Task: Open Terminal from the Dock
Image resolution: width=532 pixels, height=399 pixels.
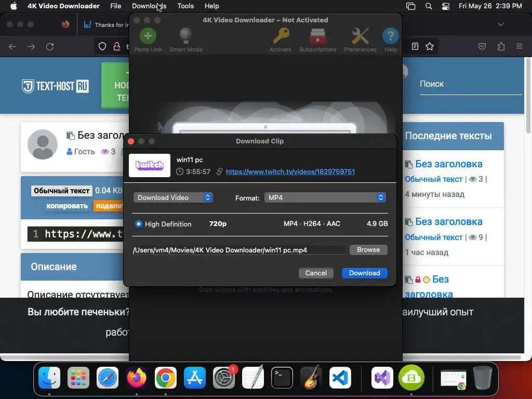Action: coord(282,378)
